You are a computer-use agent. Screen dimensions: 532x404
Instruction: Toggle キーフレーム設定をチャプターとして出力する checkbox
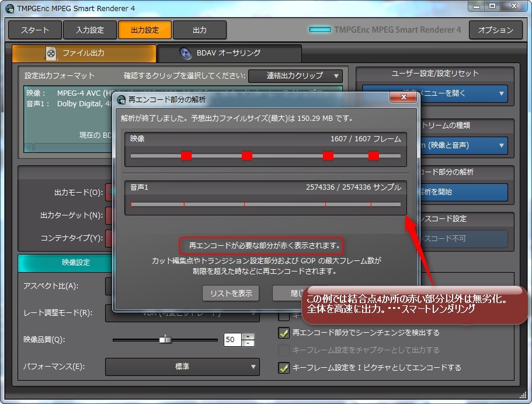click(284, 350)
